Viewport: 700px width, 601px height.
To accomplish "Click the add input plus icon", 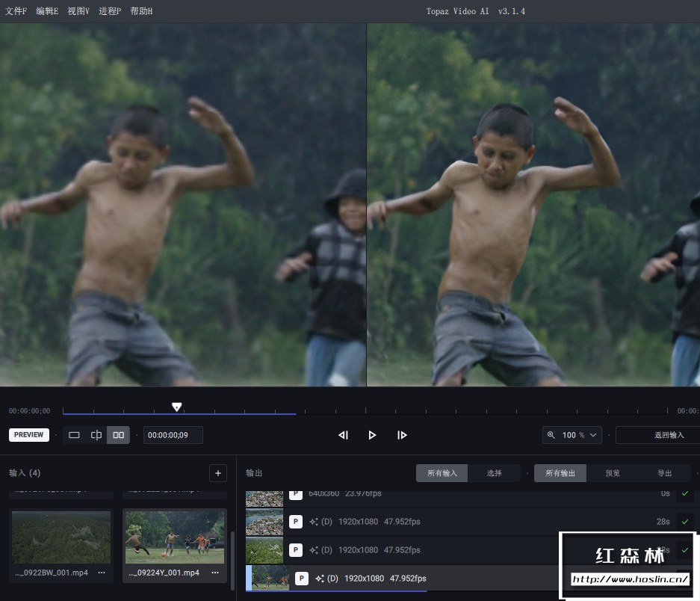I will (218, 473).
